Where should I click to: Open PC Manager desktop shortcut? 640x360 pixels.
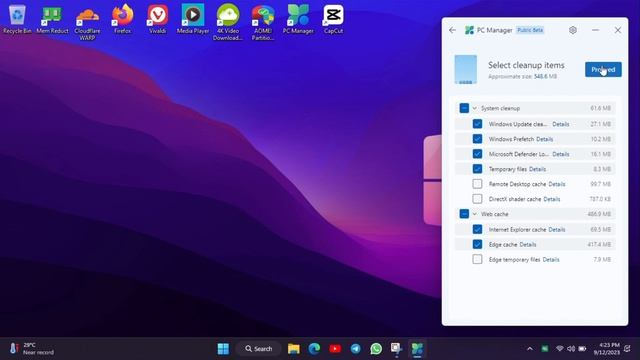click(x=298, y=19)
